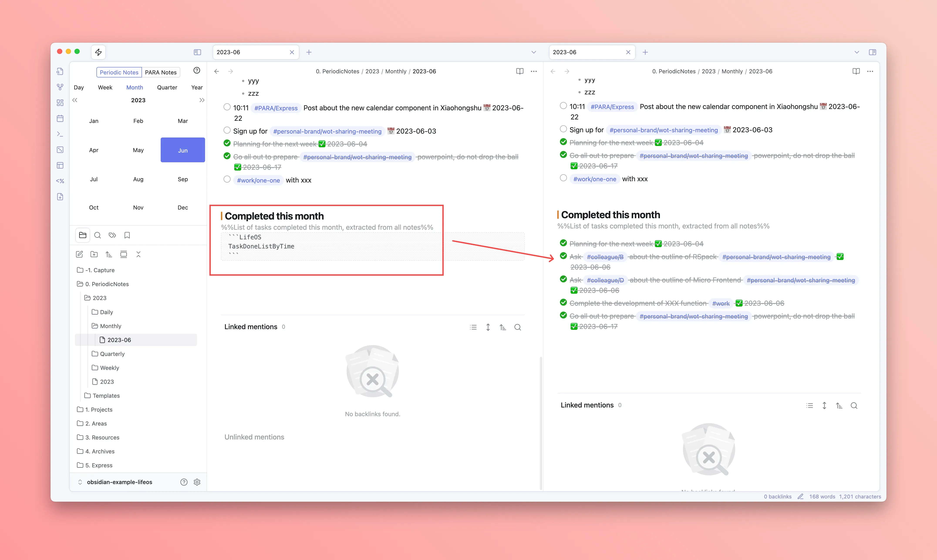This screenshot has height=560, width=937.
Task: Click the new folder icon in explorer
Action: 94,254
